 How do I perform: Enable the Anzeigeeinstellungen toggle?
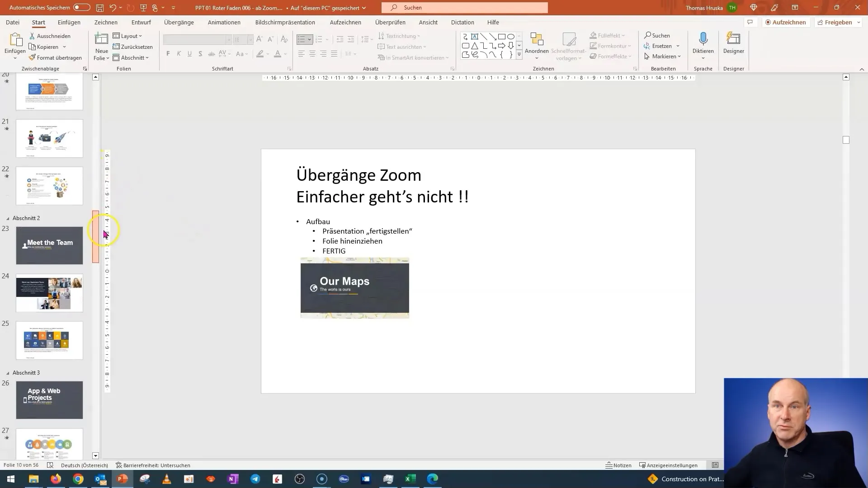coord(669,465)
